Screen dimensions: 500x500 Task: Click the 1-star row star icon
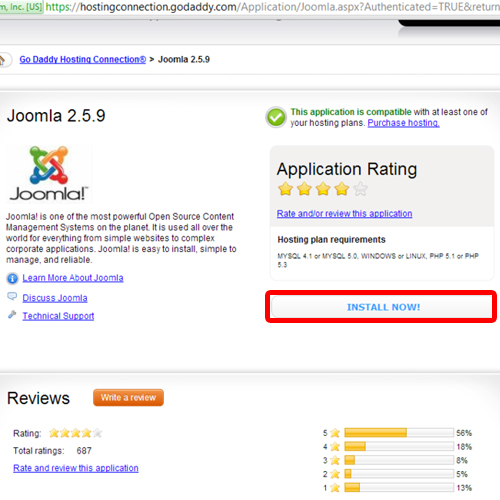click(335, 488)
